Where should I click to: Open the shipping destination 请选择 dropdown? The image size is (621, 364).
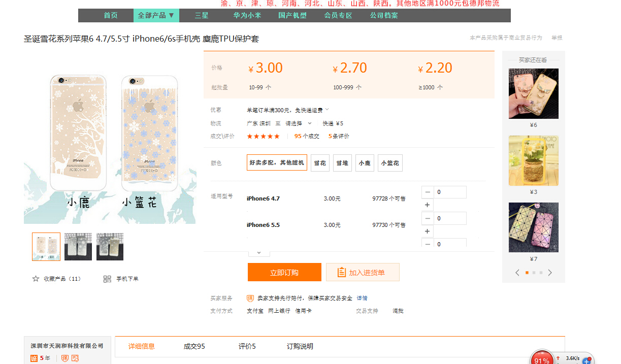pos(299,123)
